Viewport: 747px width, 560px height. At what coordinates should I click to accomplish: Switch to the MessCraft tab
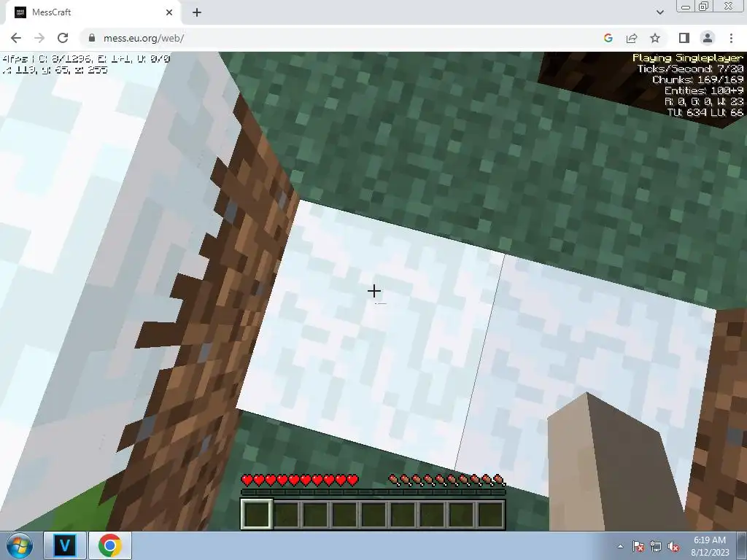click(93, 13)
